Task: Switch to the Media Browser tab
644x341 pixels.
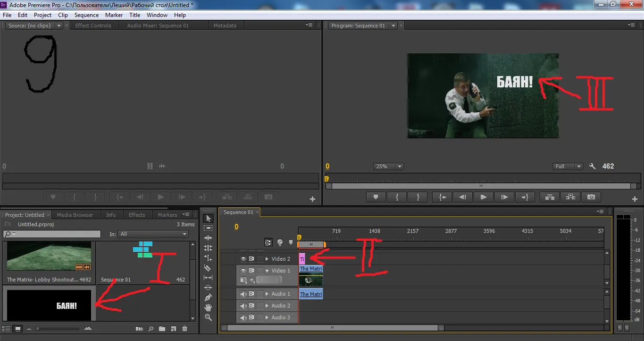Action: 75,215
